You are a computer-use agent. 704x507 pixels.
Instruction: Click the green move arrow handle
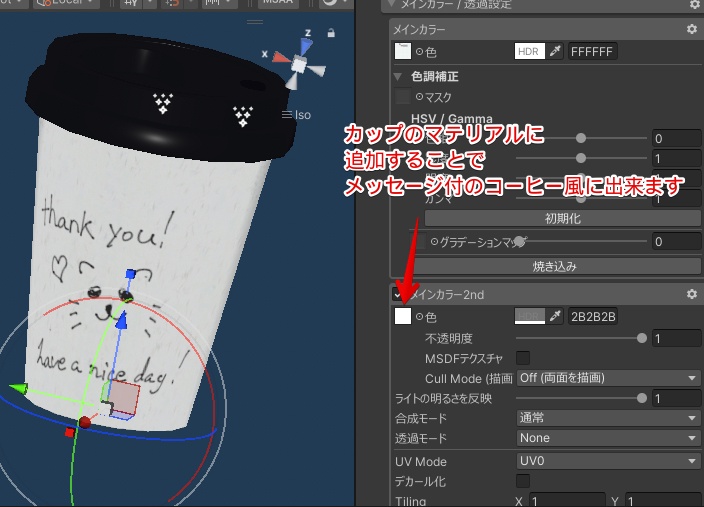click(x=19, y=389)
